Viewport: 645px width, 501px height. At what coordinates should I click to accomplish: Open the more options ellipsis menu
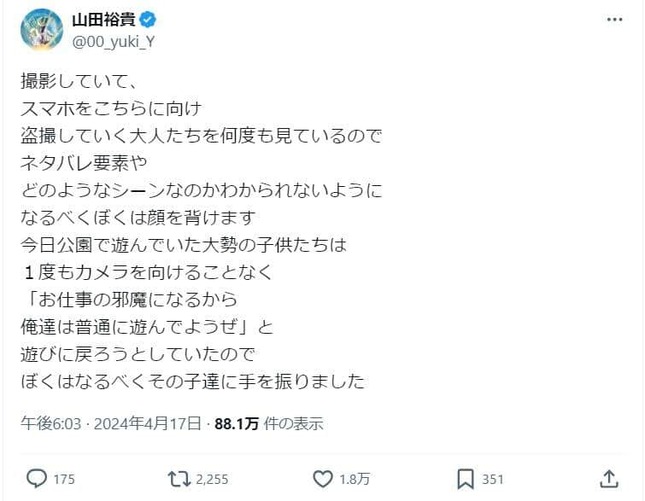click(x=612, y=20)
